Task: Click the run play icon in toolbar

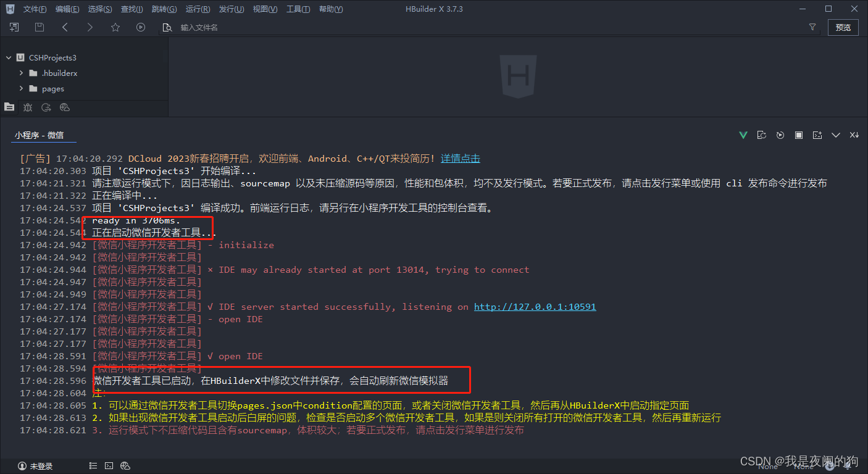Action: tap(141, 27)
